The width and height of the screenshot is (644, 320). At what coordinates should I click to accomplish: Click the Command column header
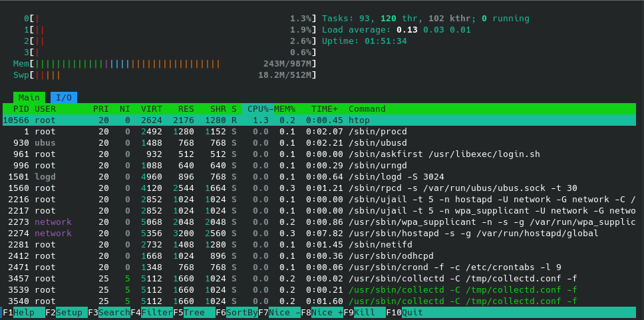(367, 108)
